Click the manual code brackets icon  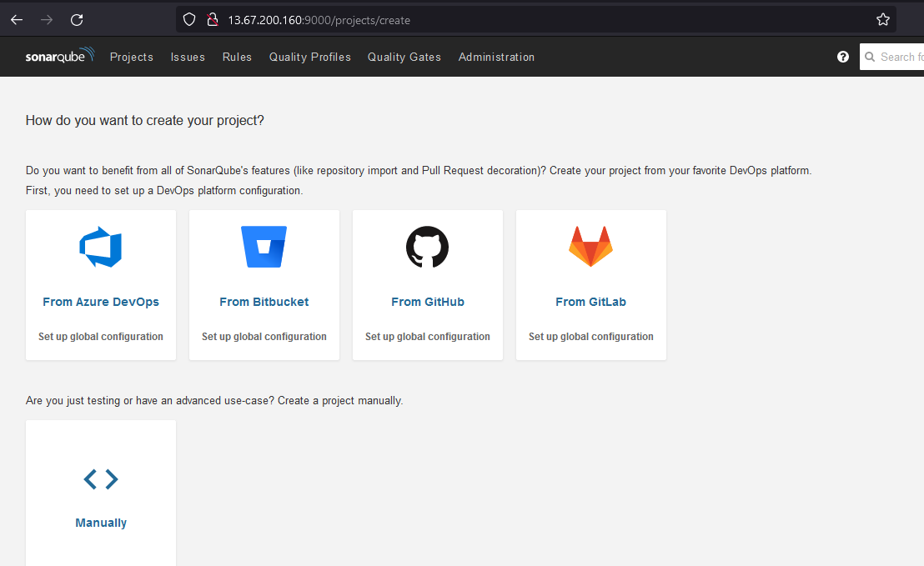pos(101,478)
